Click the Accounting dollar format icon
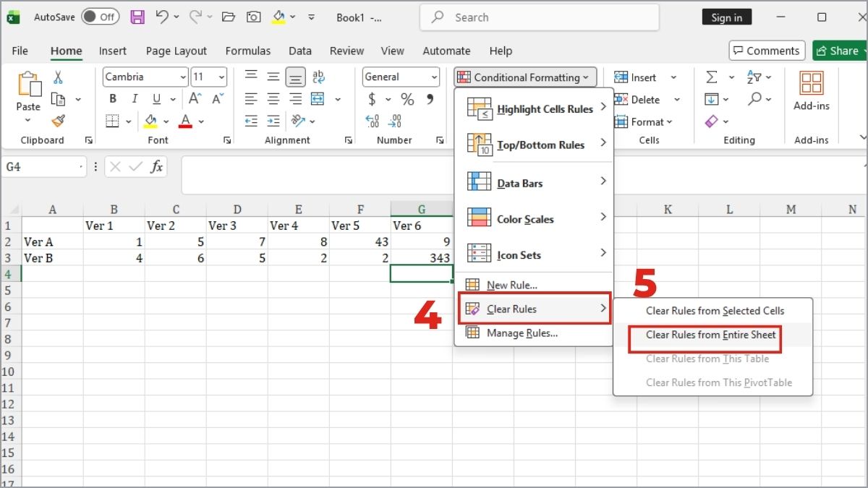The image size is (868, 488). coord(372,99)
